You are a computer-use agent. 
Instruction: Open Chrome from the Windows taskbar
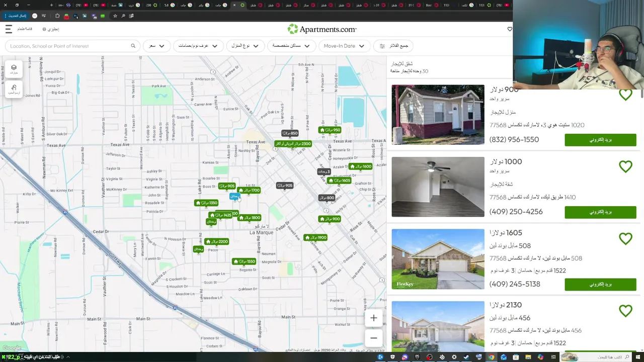pos(491,357)
